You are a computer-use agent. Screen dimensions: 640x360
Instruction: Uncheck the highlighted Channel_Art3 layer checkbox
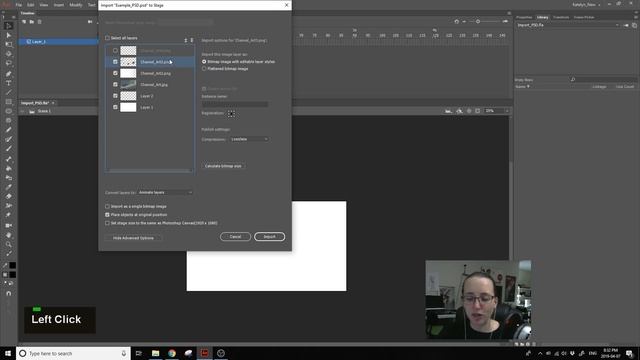click(115, 62)
